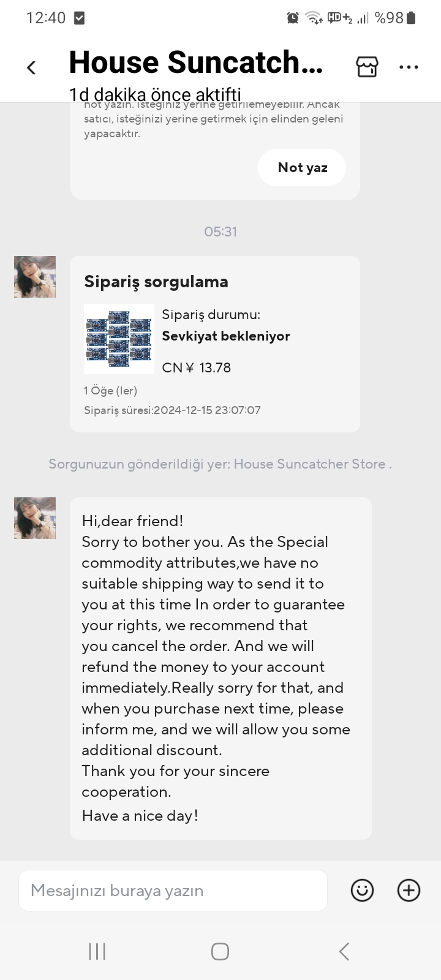Viewport: 441px width, 980px height.
Task: Tap seller avatar beside "Hi,dear friend!" message
Action: point(35,518)
